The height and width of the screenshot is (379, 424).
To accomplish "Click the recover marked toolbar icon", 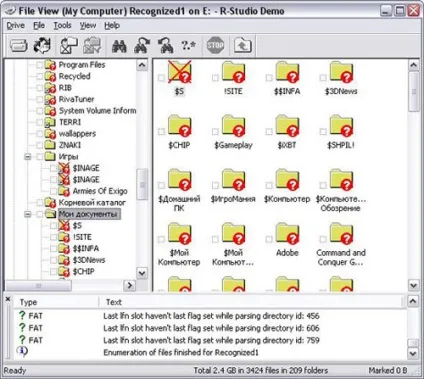I will 92,45.
